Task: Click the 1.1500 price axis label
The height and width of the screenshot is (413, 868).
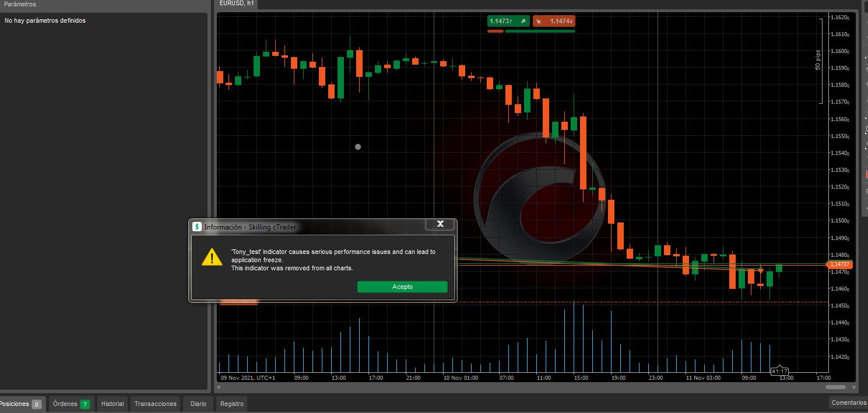Action: click(x=840, y=221)
